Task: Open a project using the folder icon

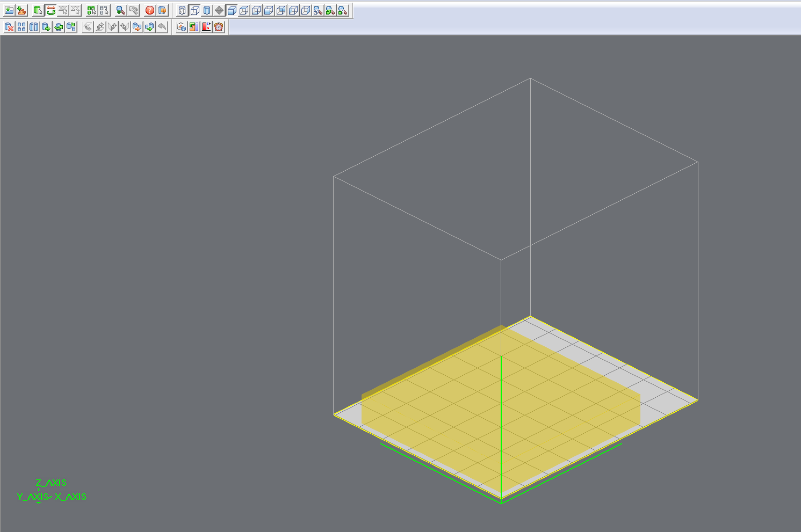Action: pyautogui.click(x=9, y=10)
